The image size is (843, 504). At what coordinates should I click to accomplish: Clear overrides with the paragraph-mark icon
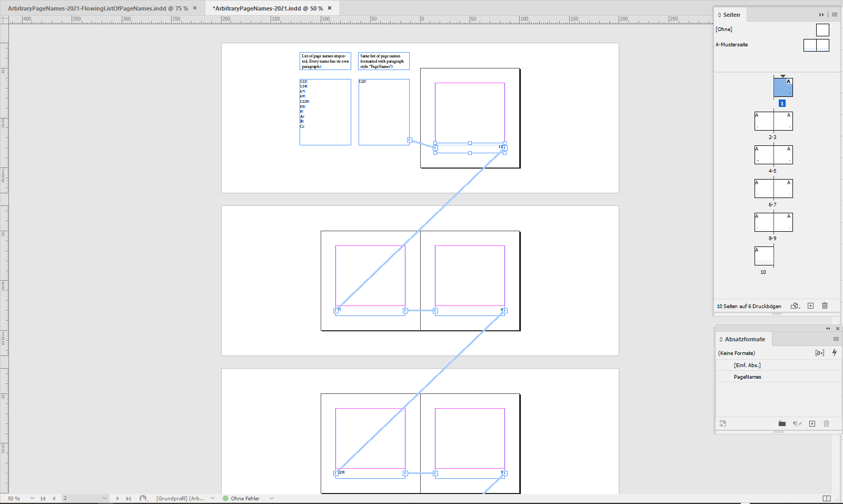point(798,423)
